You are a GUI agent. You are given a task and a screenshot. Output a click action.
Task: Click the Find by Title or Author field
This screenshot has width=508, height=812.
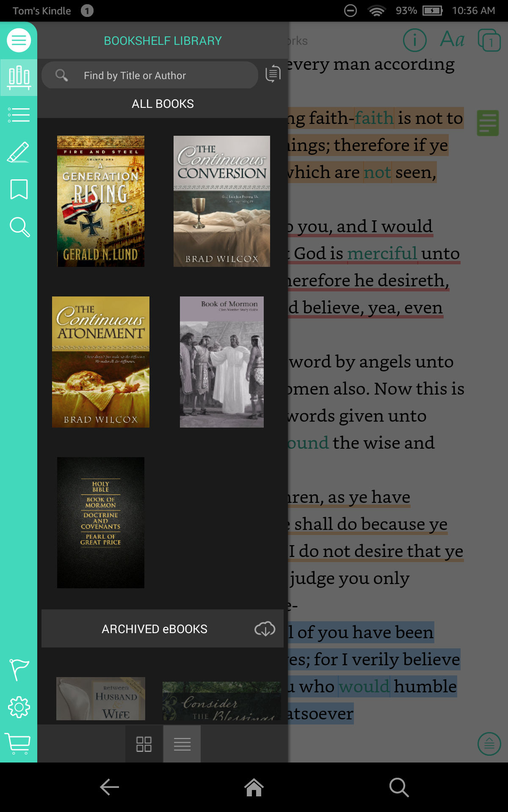pos(150,75)
